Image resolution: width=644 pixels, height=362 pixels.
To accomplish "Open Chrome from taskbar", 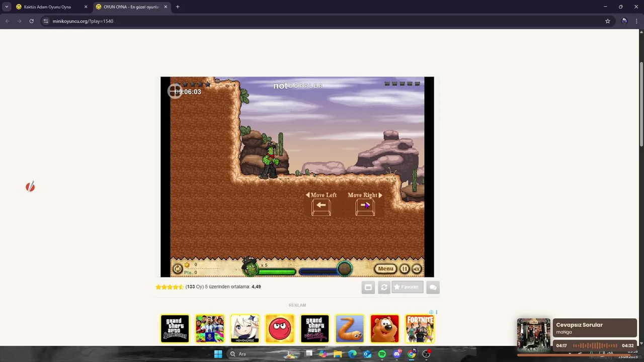I will tap(412, 354).
